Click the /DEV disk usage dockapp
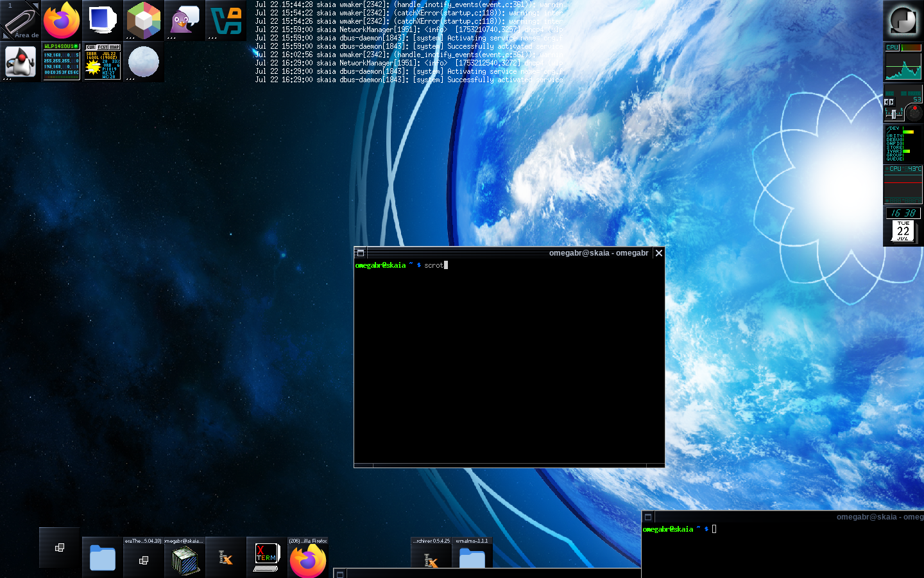This screenshot has height=578, width=924. click(x=903, y=144)
